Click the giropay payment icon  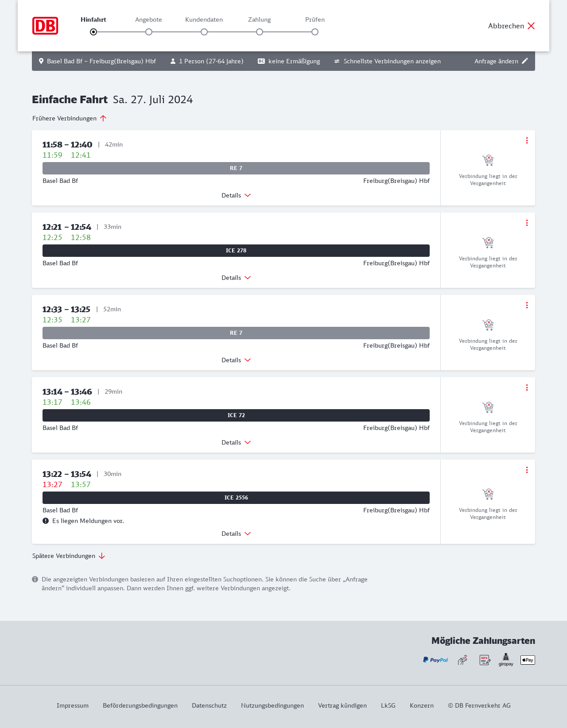pyautogui.click(x=506, y=660)
